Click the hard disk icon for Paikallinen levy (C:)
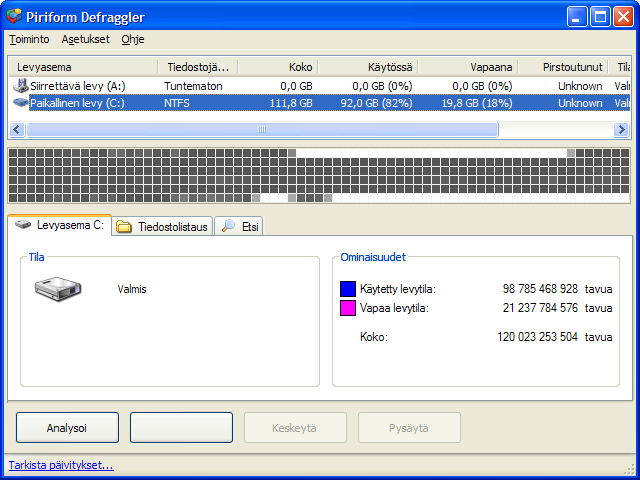The width and height of the screenshot is (640, 480). (x=20, y=102)
